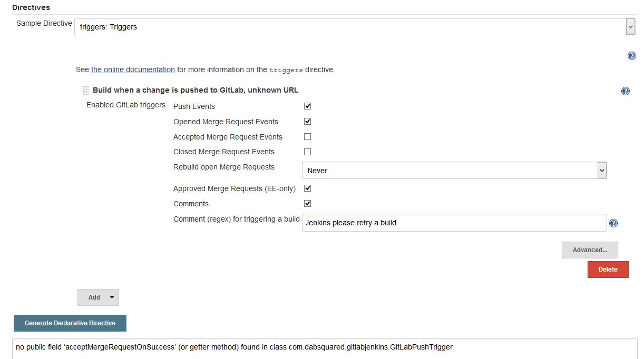The width and height of the screenshot is (644, 359).
Task: Grab the drag handle beside the GitLab trigger title
Action: pos(86,91)
